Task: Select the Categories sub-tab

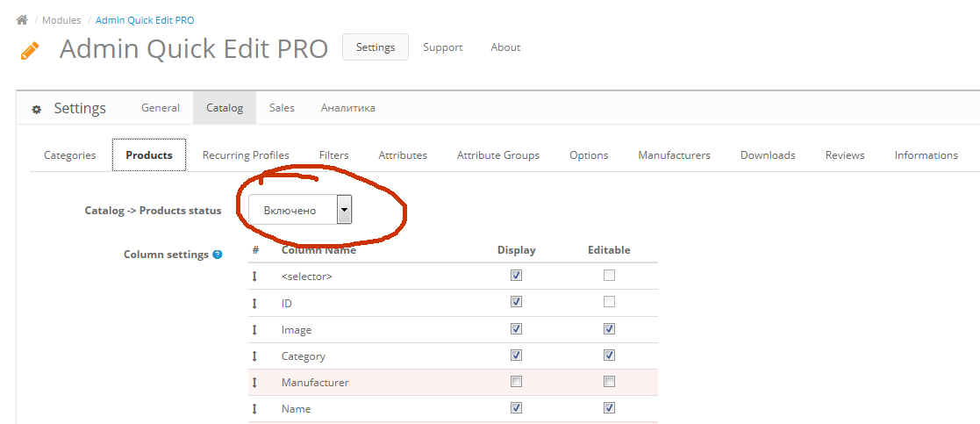Action: coord(70,155)
